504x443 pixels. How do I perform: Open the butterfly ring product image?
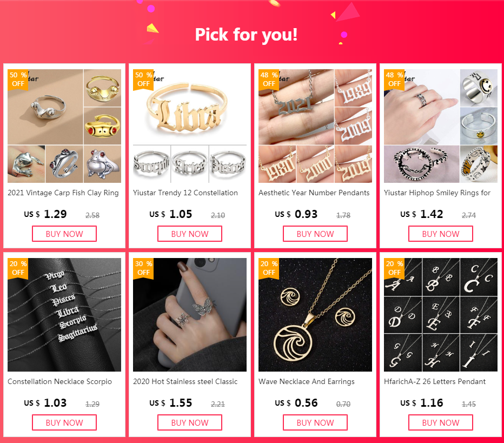coord(190,315)
